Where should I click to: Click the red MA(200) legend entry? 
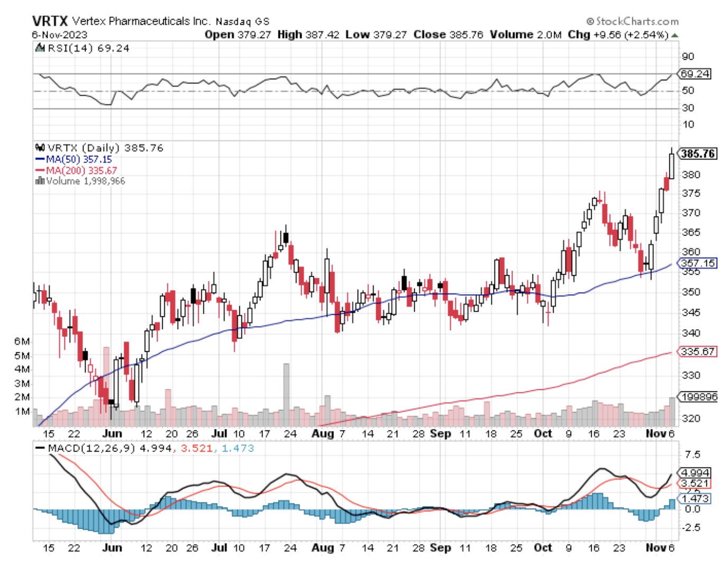point(76,171)
